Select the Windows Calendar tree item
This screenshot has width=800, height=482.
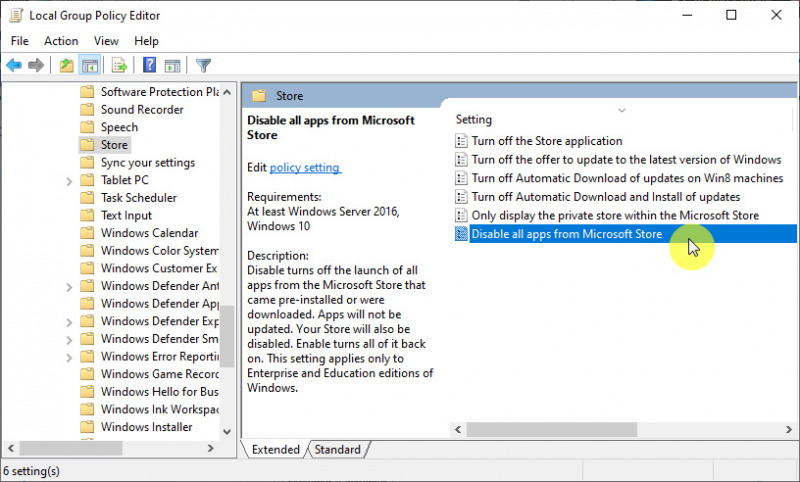(149, 233)
